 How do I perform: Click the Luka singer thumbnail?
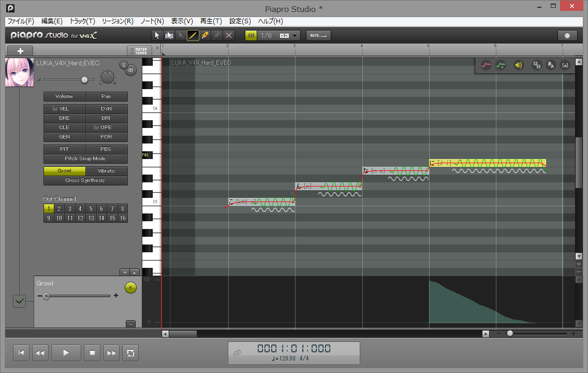(20, 73)
